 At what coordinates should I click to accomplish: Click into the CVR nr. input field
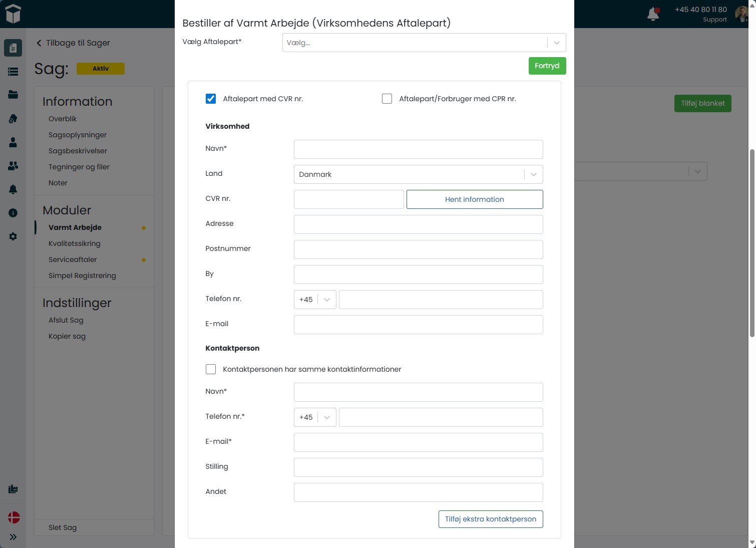coord(348,199)
